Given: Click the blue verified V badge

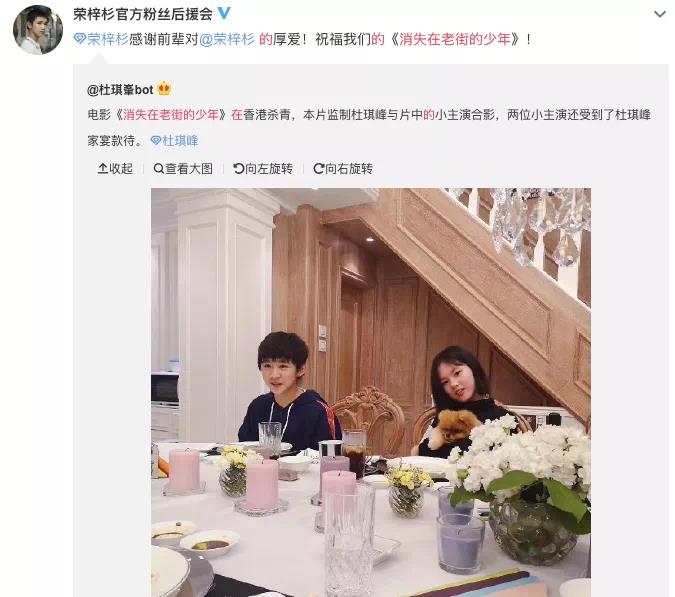Looking at the screenshot, I should (224, 13).
